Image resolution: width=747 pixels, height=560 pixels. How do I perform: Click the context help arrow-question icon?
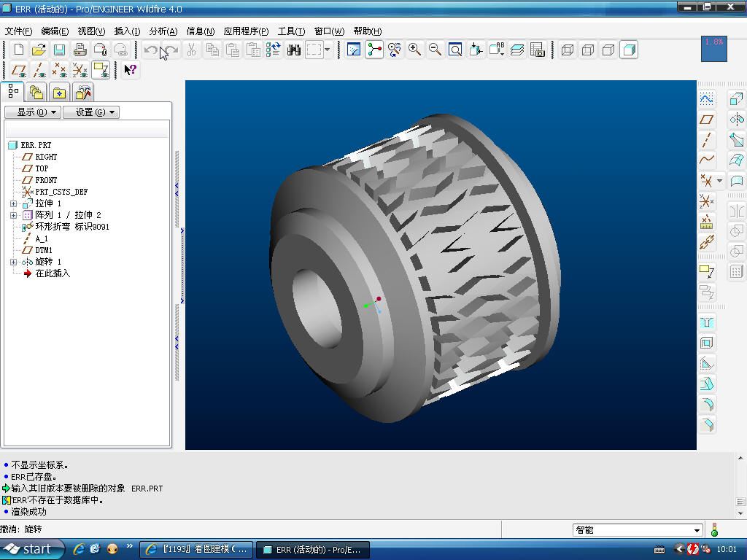pos(130,70)
